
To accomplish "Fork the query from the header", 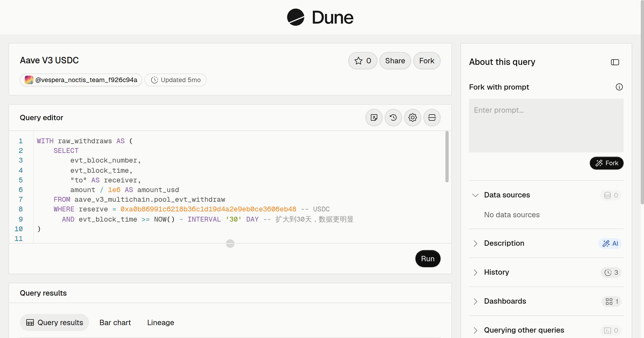I will coord(427,61).
